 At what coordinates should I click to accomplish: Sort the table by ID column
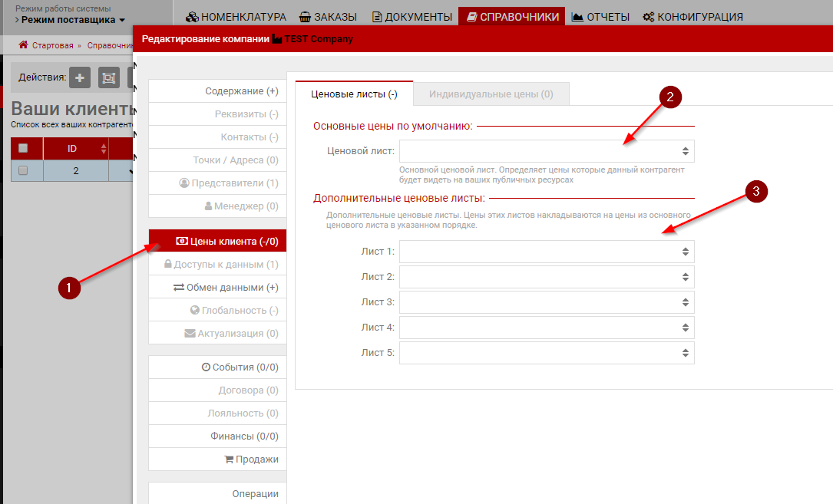[x=75, y=148]
